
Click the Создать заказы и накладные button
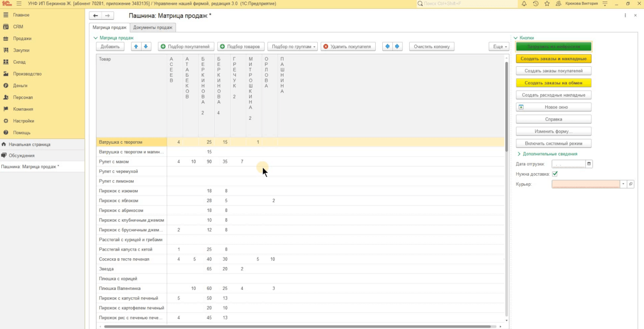[x=554, y=59]
